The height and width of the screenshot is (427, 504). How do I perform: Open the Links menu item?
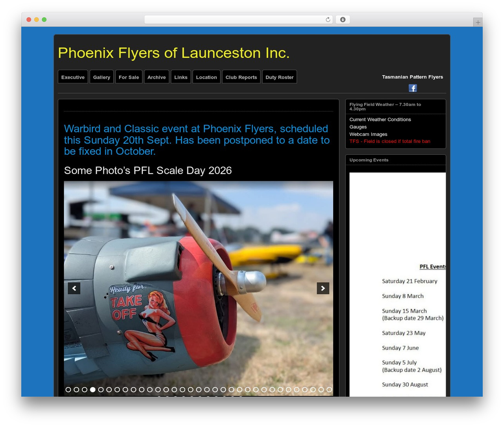tap(181, 77)
